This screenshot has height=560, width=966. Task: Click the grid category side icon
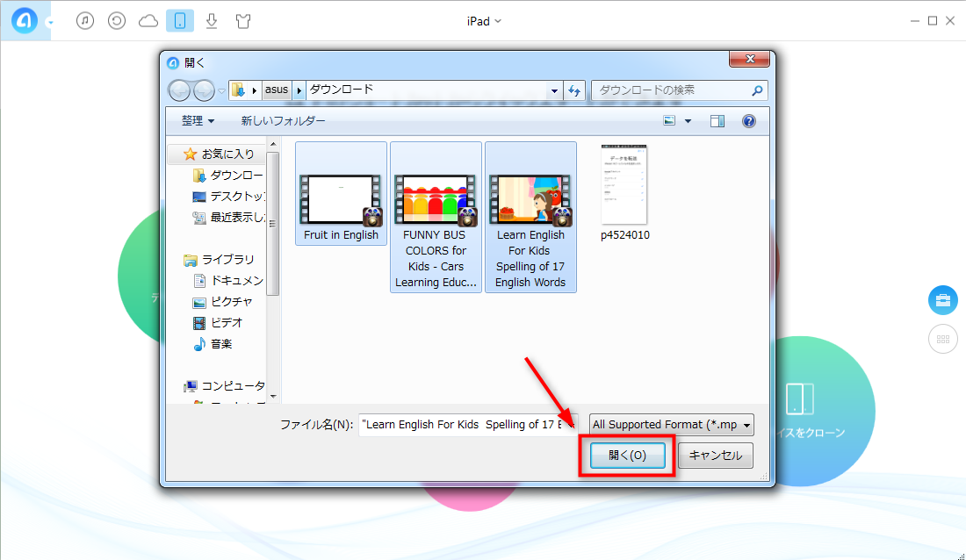click(x=942, y=339)
